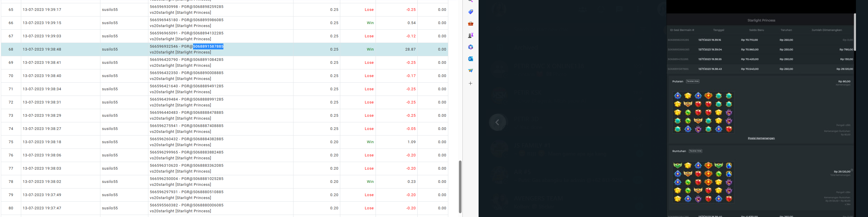The image size is (868, 217).
Task: Click the date 13-07-2023 19:38:41 cell
Action: click(42, 63)
